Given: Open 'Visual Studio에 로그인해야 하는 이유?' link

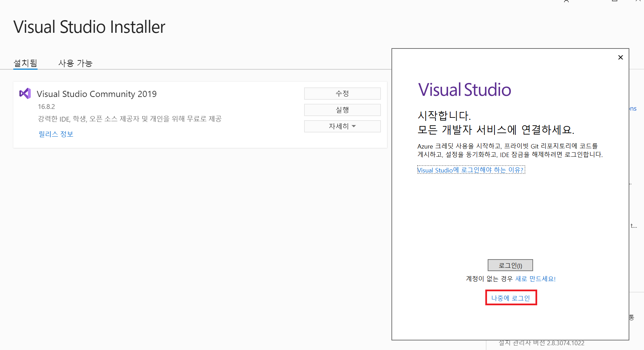Looking at the screenshot, I should coord(471,170).
